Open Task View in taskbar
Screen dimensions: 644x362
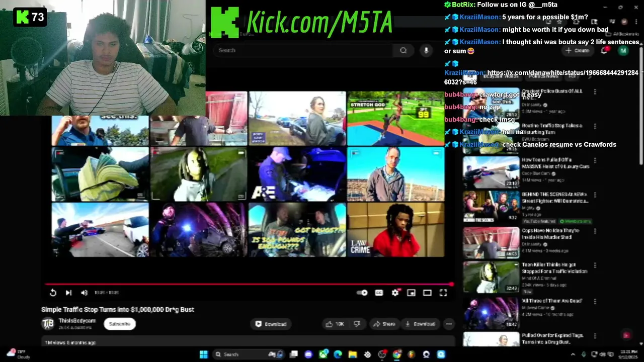(294, 354)
